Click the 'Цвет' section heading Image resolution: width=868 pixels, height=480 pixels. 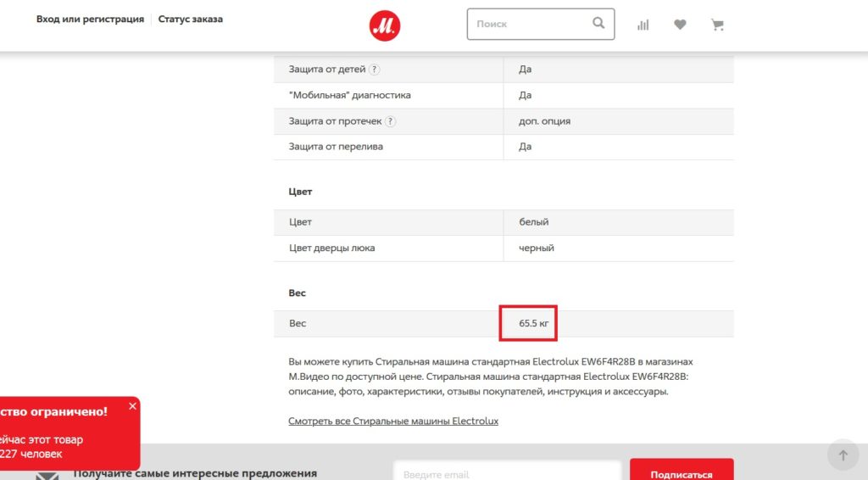pyautogui.click(x=300, y=192)
